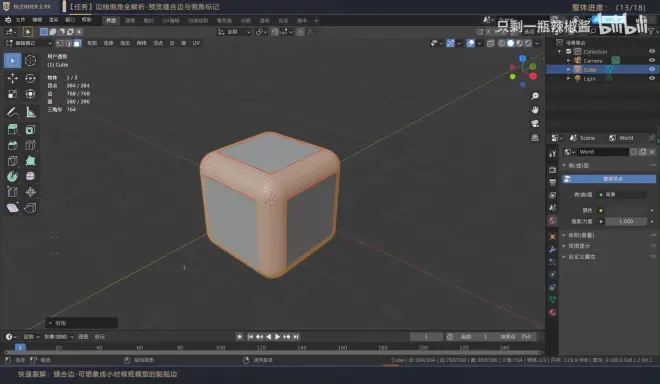Select the 3D Cursor tool
Screen dimensions: 660x384
[x=30, y=61]
